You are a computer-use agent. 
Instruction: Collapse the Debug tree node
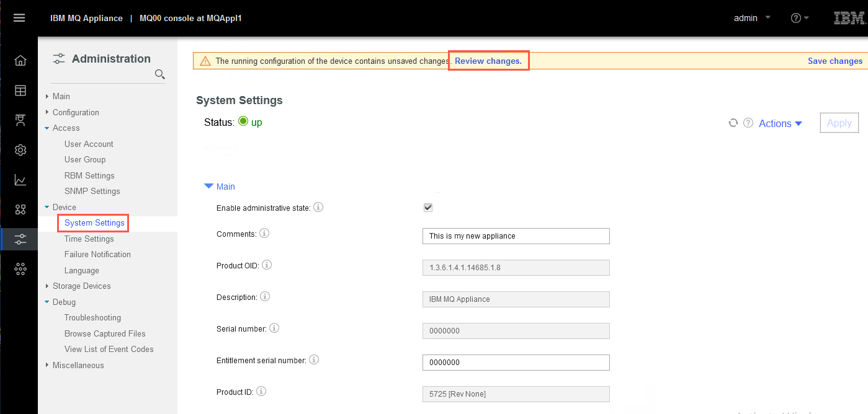click(x=47, y=302)
